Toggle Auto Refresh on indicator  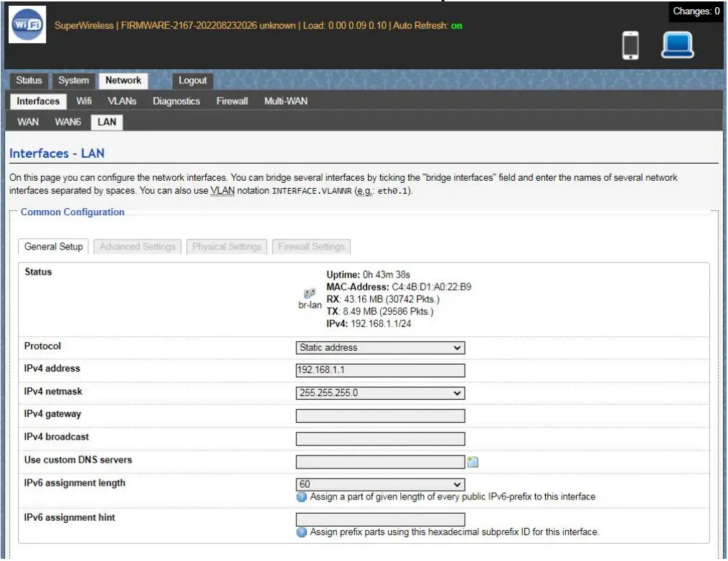(456, 26)
